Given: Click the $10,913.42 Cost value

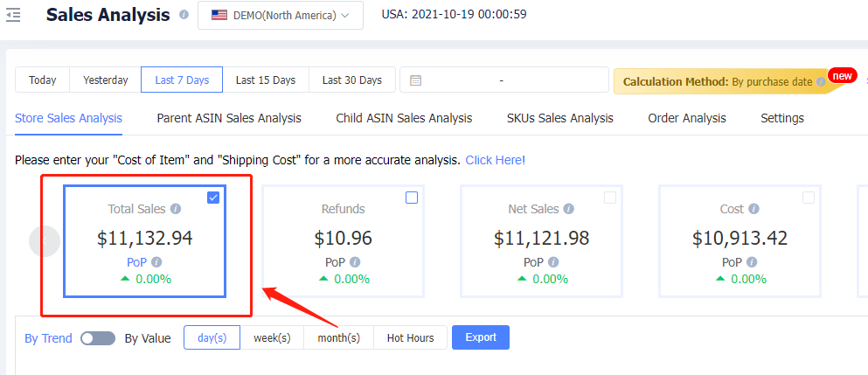Looking at the screenshot, I should point(740,238).
